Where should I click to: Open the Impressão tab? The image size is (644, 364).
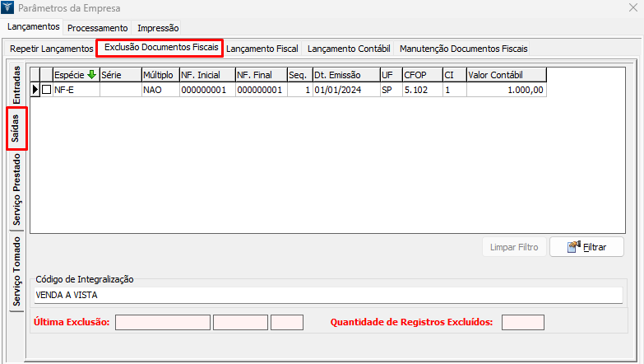click(158, 28)
